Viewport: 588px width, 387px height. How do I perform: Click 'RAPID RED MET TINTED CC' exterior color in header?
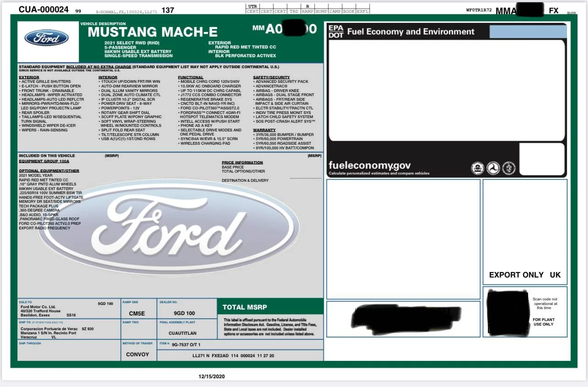pos(245,47)
